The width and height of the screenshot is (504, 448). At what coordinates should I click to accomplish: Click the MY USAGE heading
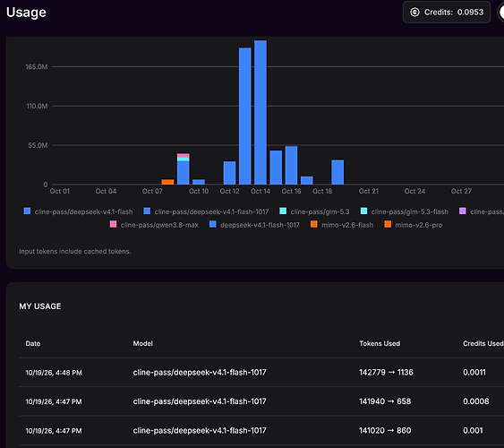coord(40,306)
